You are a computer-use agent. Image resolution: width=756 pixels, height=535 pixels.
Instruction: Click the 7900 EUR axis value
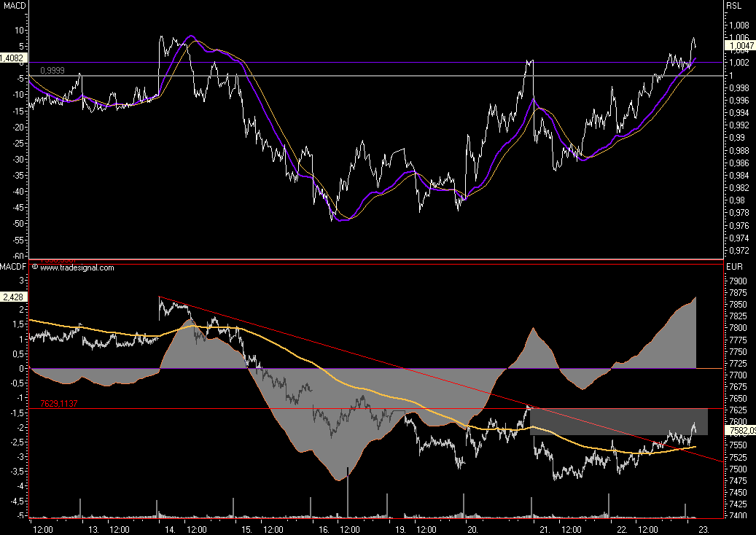click(739, 281)
